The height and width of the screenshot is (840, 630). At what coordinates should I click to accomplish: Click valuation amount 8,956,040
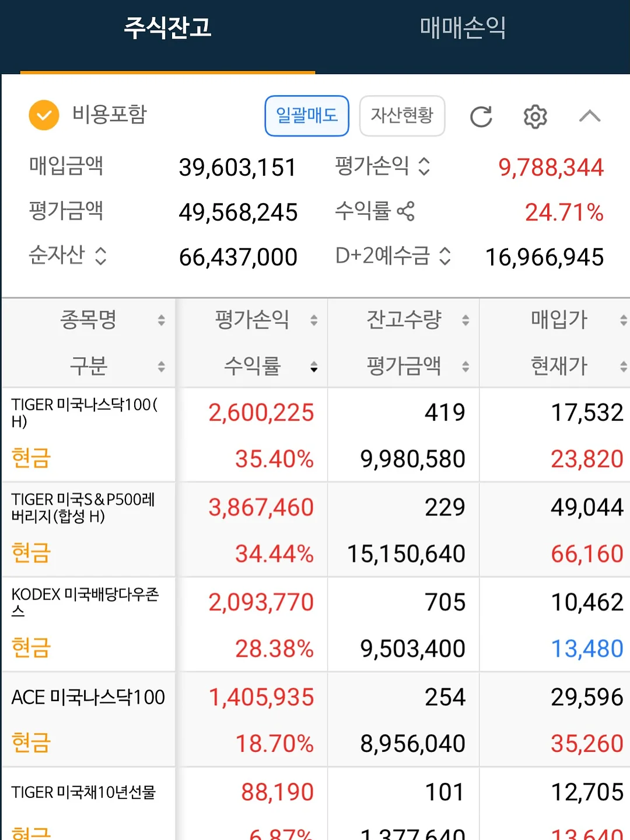point(413,744)
